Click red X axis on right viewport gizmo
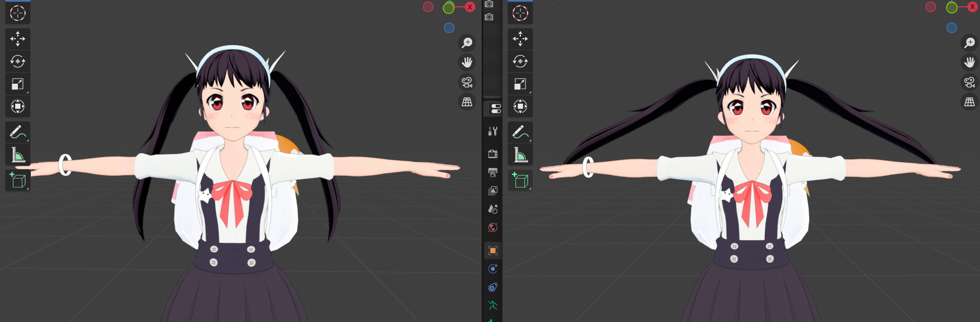Viewport: 980px width, 322px height. pos(972,7)
